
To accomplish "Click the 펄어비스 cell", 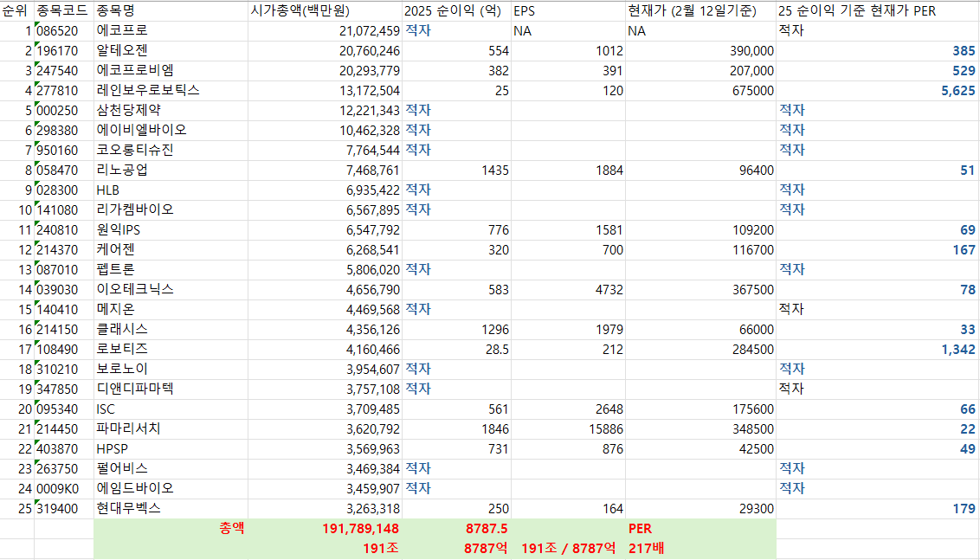I will point(171,469).
